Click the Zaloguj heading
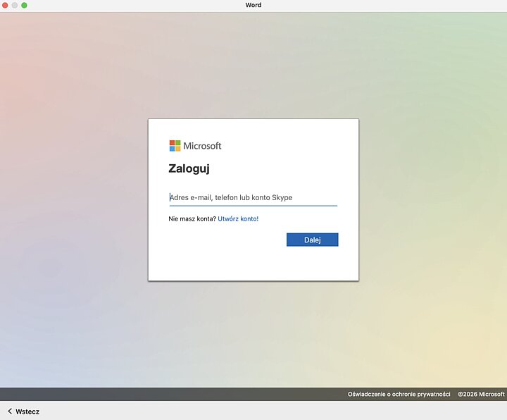507x420 pixels. pyautogui.click(x=189, y=169)
